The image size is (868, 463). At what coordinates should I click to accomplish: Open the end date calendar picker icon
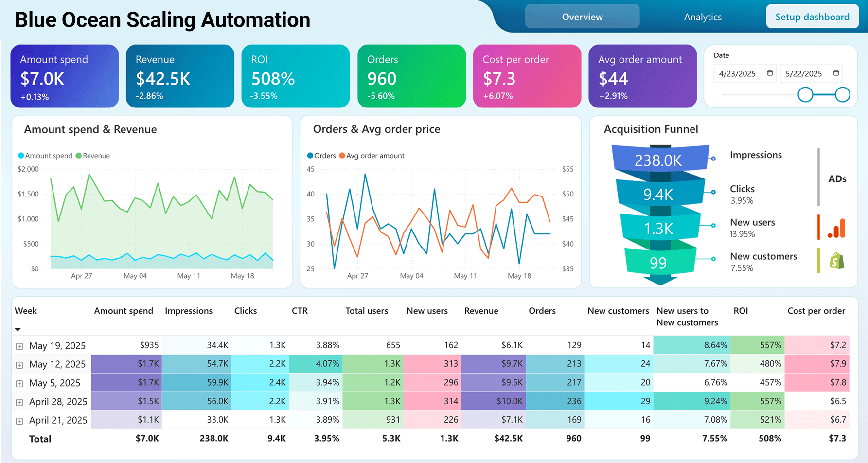[x=836, y=73]
